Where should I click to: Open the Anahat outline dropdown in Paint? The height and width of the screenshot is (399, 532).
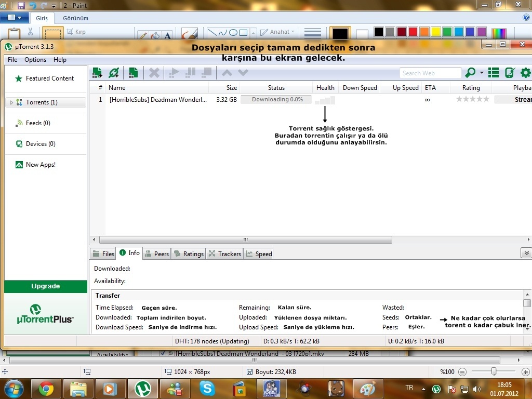pos(277,32)
